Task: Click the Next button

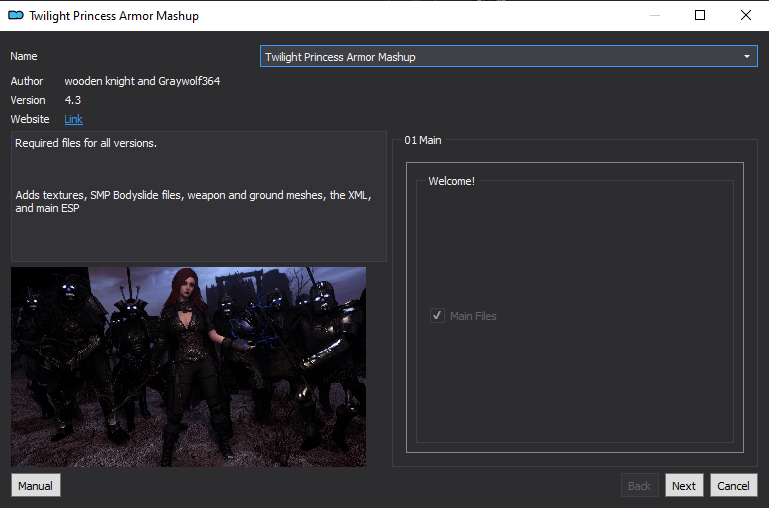Action: pos(684,485)
